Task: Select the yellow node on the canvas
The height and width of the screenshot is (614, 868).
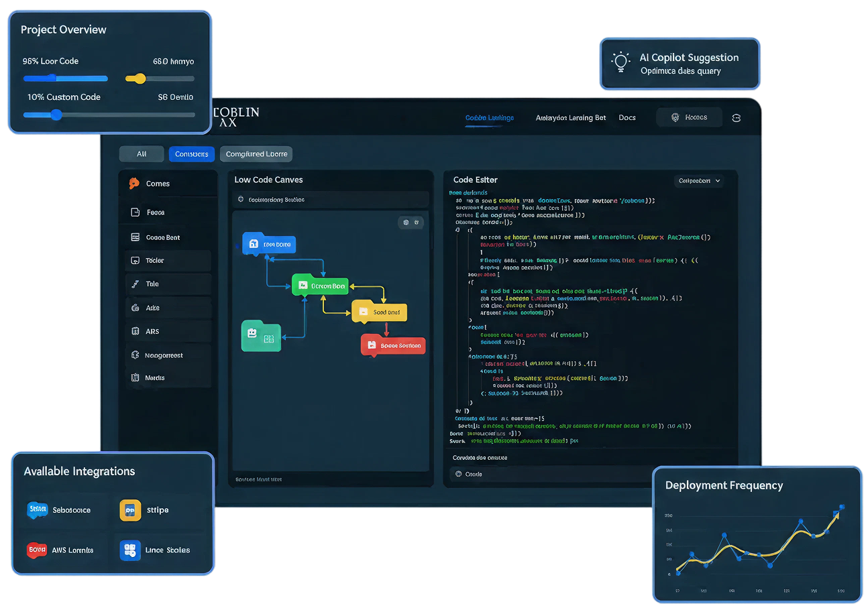Action: click(x=379, y=312)
